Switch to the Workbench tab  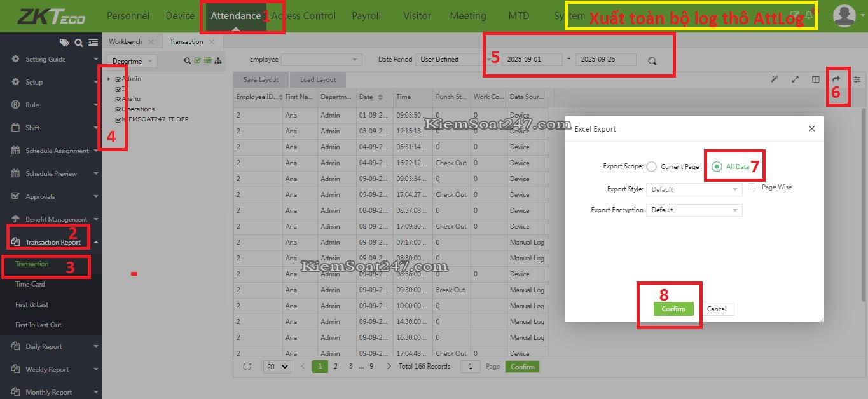tap(125, 41)
